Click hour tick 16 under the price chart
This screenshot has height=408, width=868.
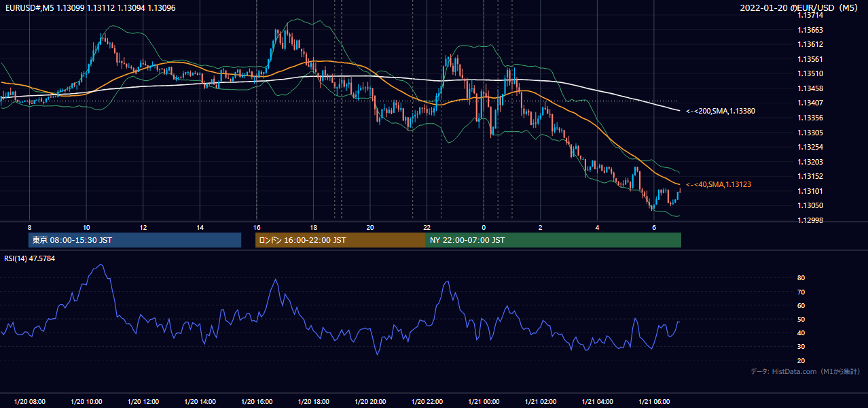click(256, 227)
